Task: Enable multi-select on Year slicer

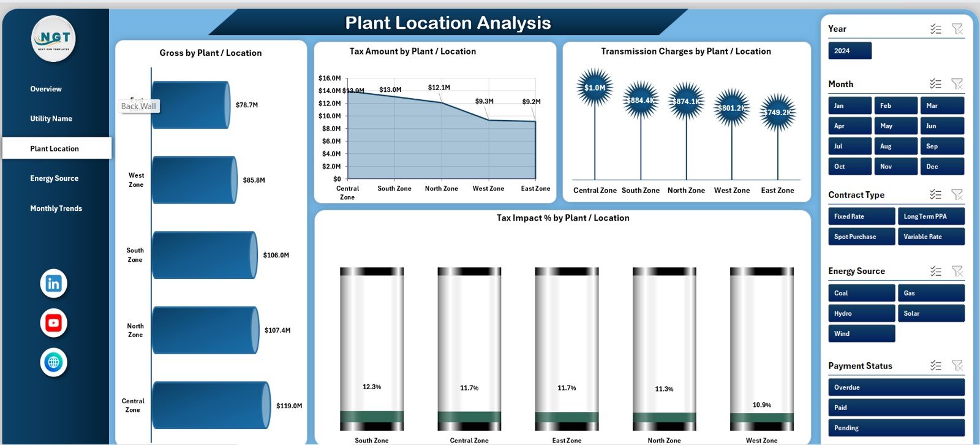Action: tap(935, 29)
